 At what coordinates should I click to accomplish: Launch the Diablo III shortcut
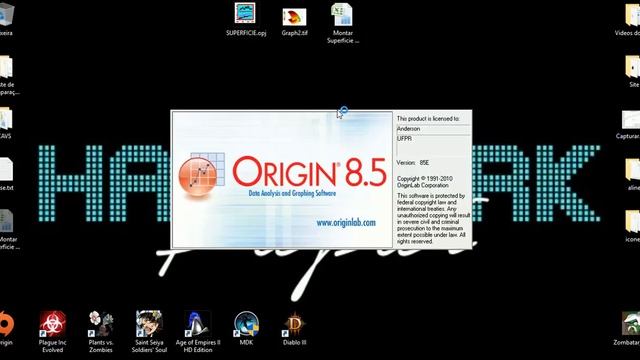tap(294, 328)
